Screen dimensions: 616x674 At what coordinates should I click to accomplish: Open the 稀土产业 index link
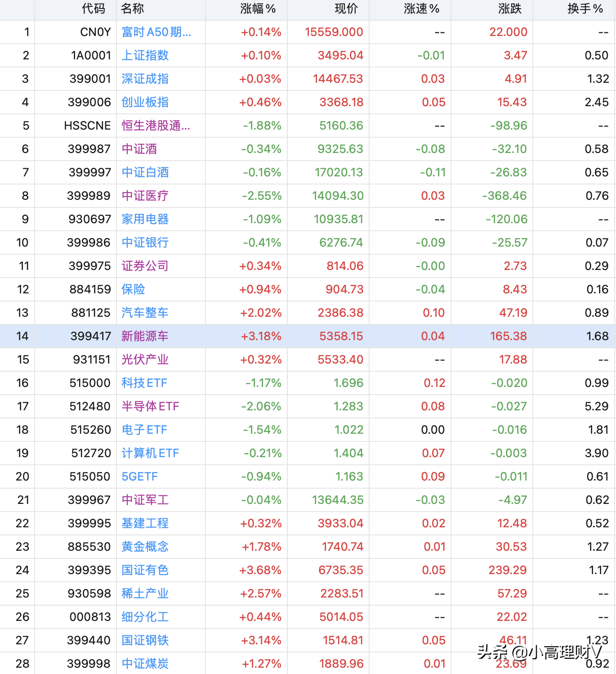click(145, 593)
